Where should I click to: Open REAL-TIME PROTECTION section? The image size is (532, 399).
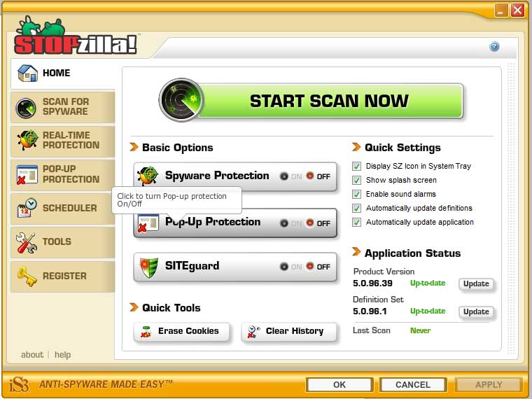(x=63, y=141)
